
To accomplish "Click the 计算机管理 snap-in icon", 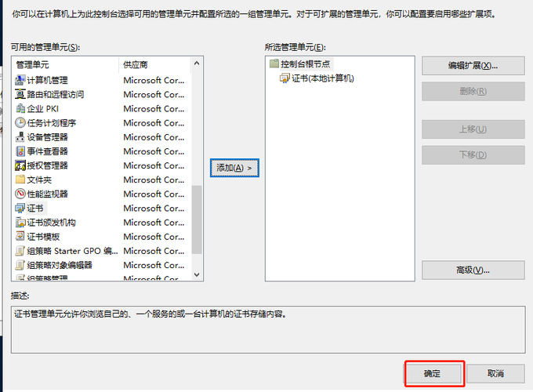I will (20, 80).
